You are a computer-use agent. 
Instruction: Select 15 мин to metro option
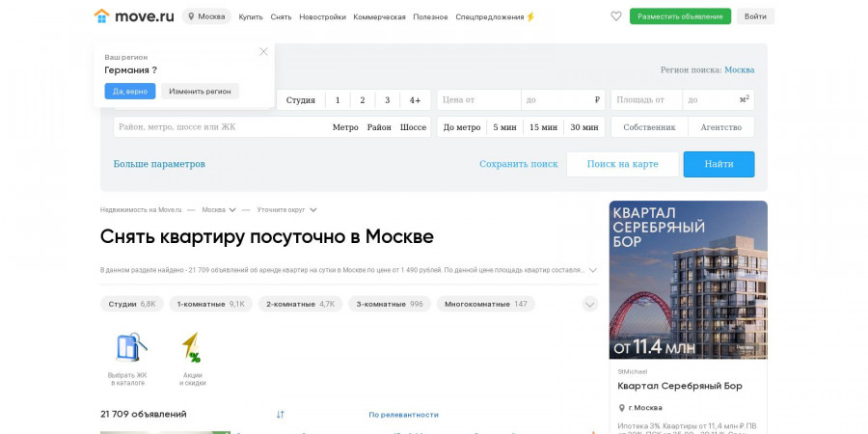[x=544, y=127]
